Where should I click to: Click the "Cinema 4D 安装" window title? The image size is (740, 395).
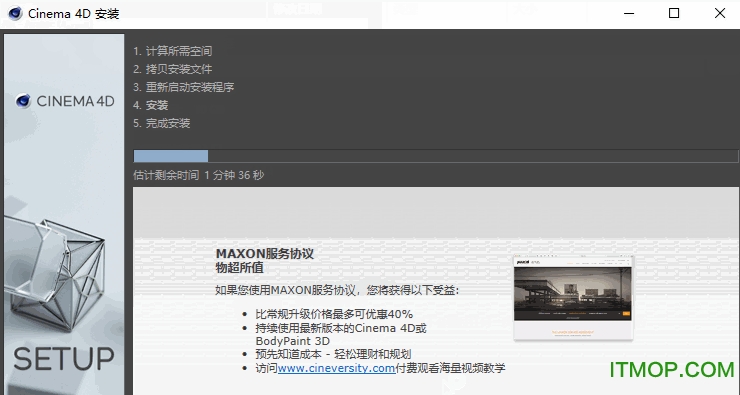pyautogui.click(x=74, y=14)
